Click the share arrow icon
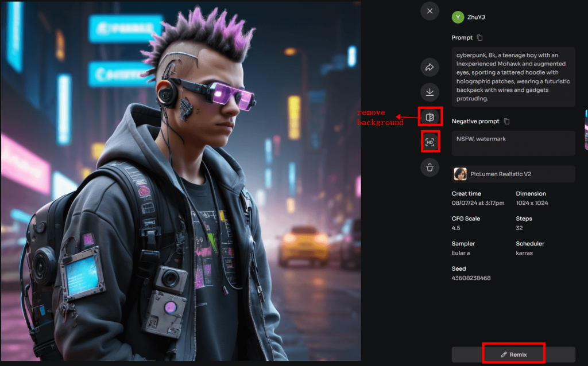This screenshot has height=366, width=588. [430, 67]
